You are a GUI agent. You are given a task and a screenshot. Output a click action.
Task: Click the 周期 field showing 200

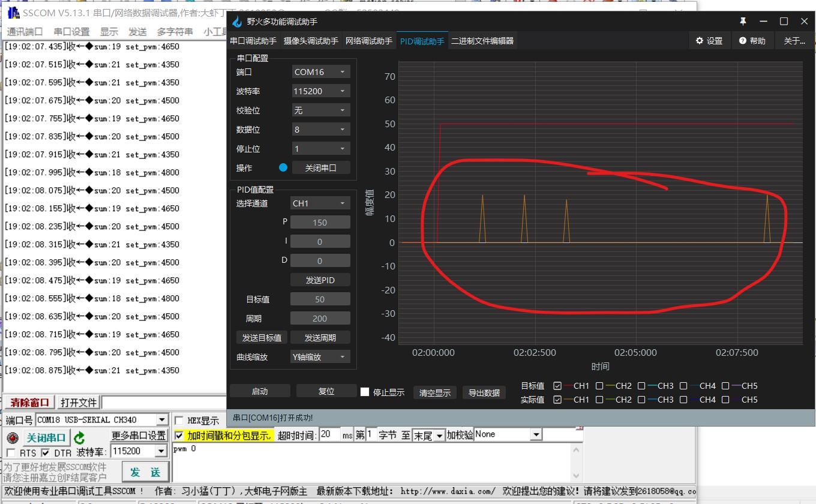320,319
